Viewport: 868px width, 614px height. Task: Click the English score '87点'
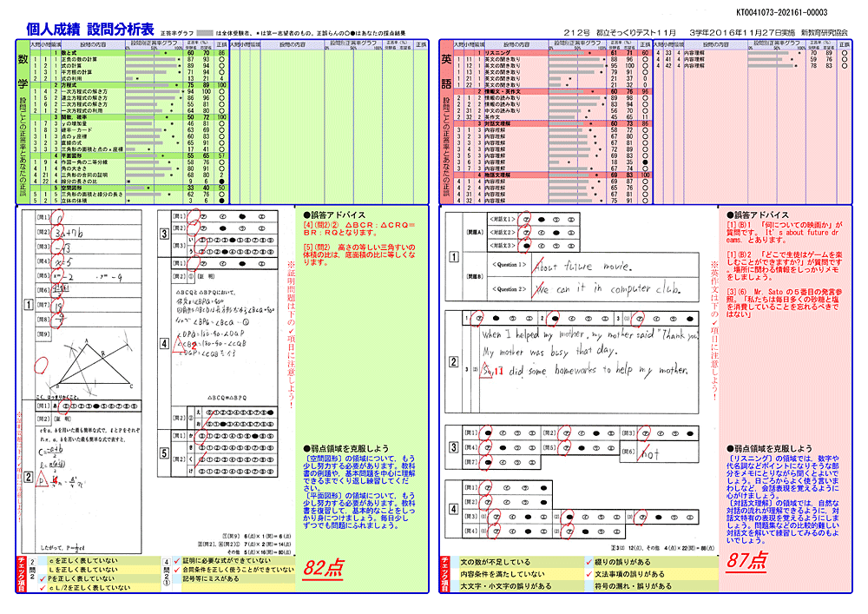pyautogui.click(x=746, y=560)
